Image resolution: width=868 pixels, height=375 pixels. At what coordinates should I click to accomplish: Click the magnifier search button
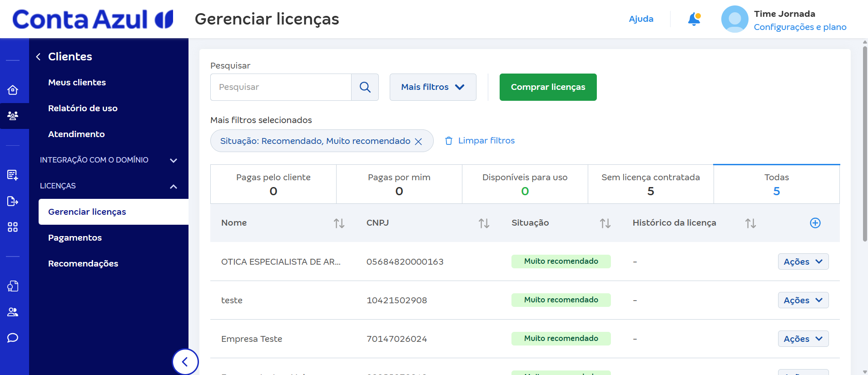tap(365, 87)
